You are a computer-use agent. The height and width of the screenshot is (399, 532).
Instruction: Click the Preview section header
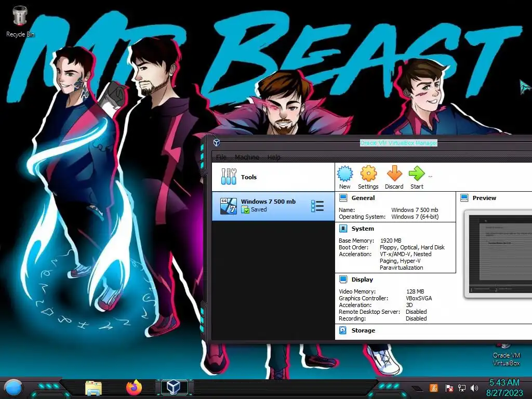(484, 198)
